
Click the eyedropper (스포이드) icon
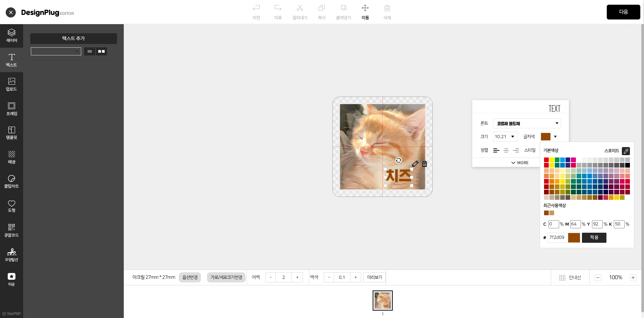click(x=626, y=151)
